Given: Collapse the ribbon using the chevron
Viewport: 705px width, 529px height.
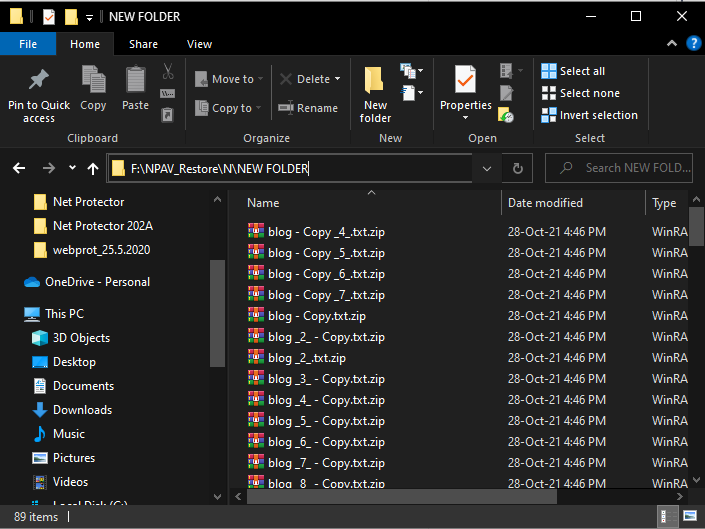Looking at the screenshot, I should [x=672, y=44].
